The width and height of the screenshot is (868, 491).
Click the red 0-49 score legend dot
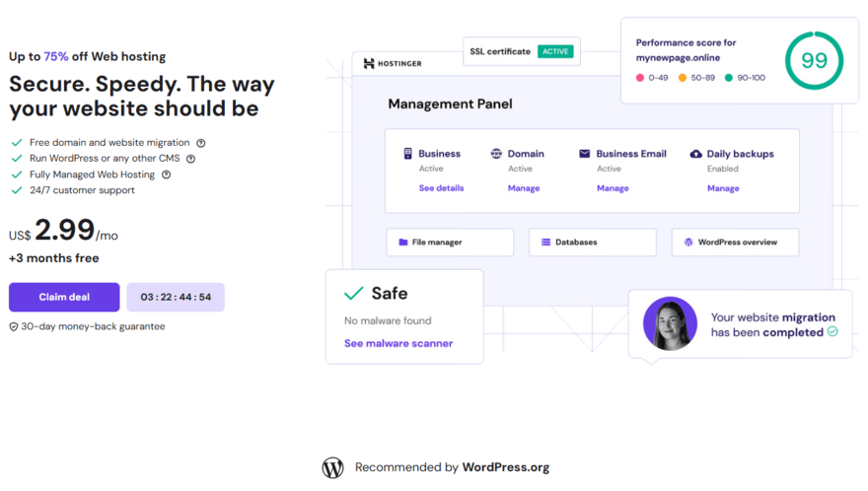pyautogui.click(x=640, y=78)
